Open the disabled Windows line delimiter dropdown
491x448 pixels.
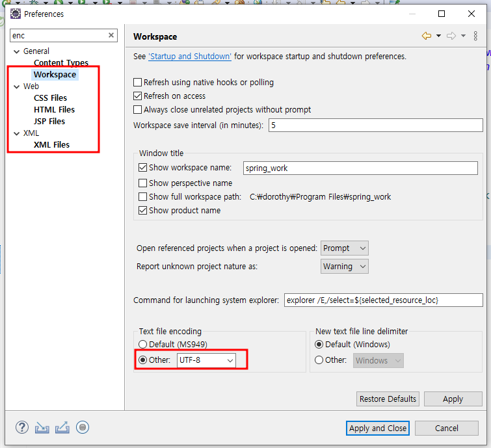click(378, 361)
